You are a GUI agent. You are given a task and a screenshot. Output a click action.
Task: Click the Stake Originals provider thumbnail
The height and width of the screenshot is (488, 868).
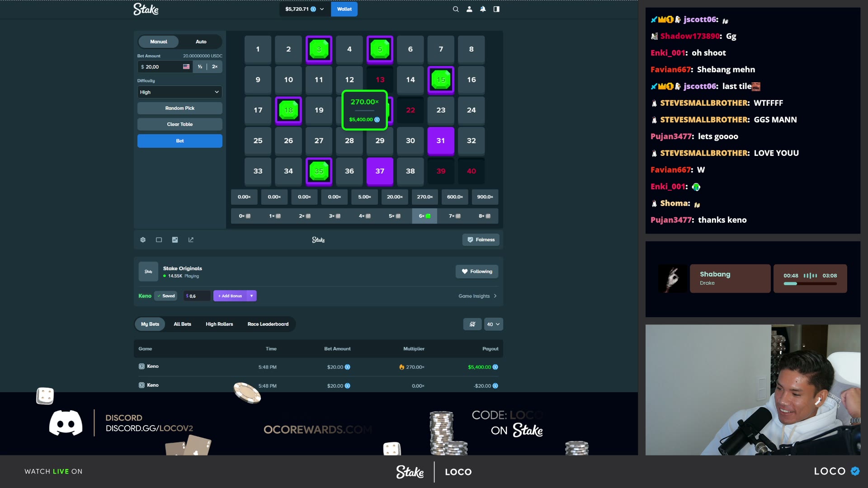click(x=148, y=272)
